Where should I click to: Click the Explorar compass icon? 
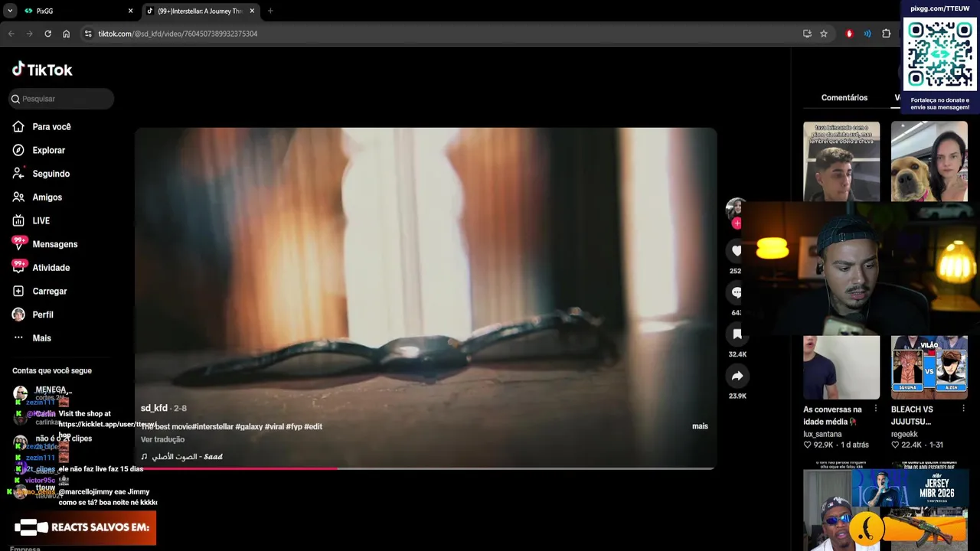tap(18, 150)
